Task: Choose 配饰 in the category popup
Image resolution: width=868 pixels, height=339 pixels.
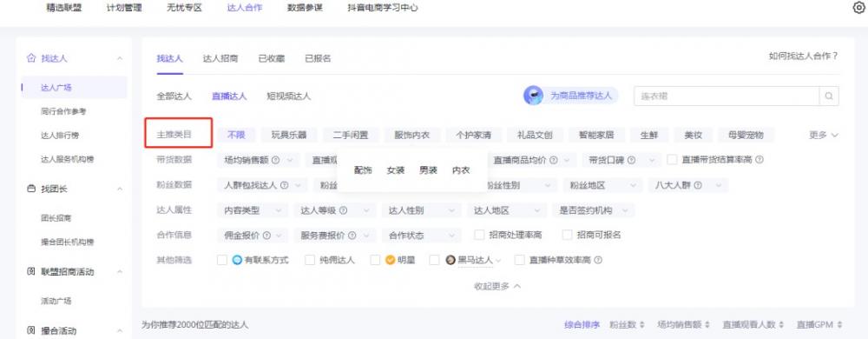Action: click(x=363, y=170)
